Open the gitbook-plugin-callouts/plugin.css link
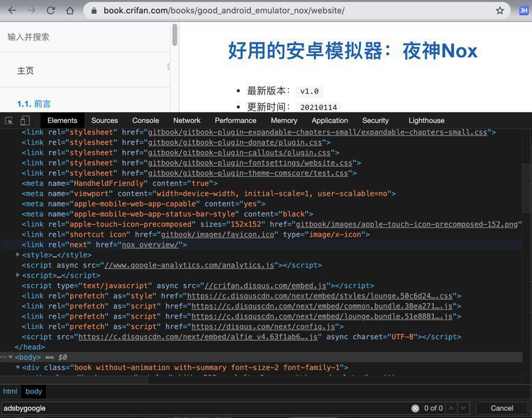 (239, 152)
